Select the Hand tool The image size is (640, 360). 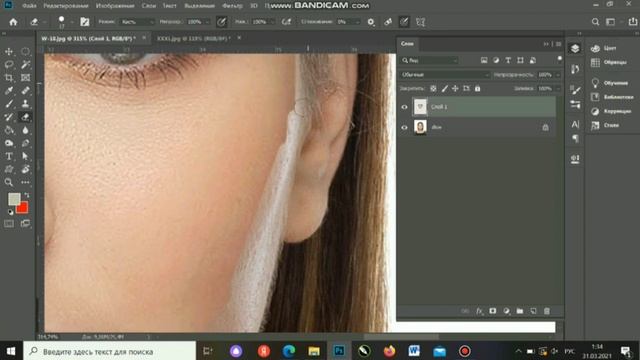(25, 169)
